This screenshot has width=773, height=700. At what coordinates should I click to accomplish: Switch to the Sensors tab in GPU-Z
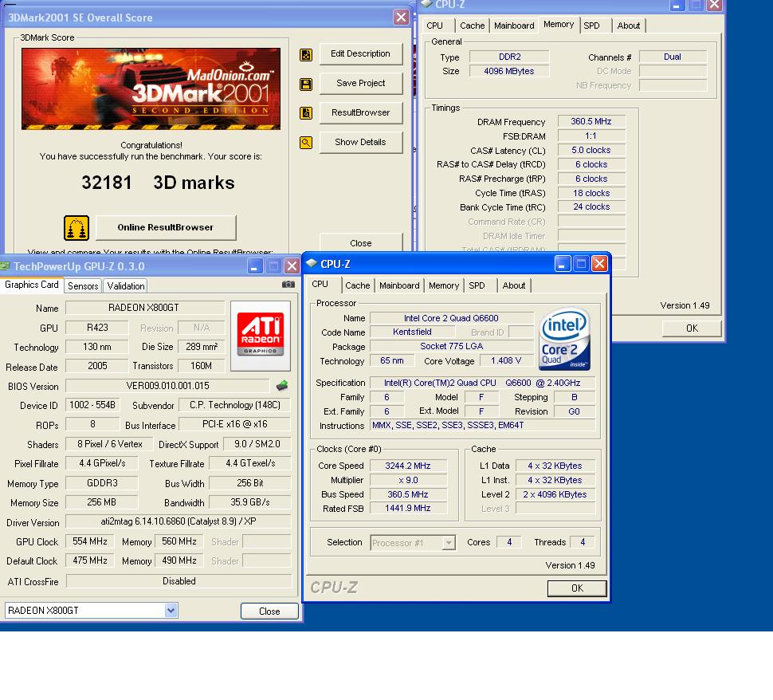click(x=83, y=286)
